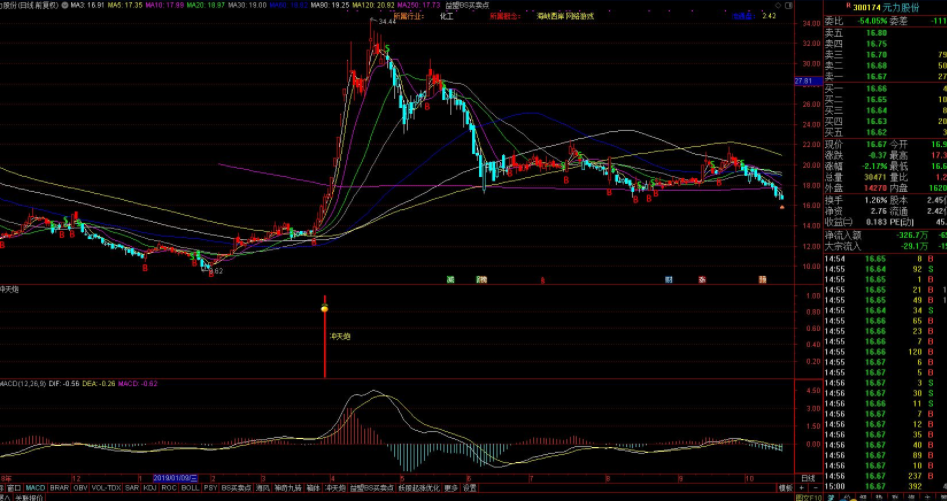Click the 卖二 16.68 order row
947x501 pixels.
885,65
